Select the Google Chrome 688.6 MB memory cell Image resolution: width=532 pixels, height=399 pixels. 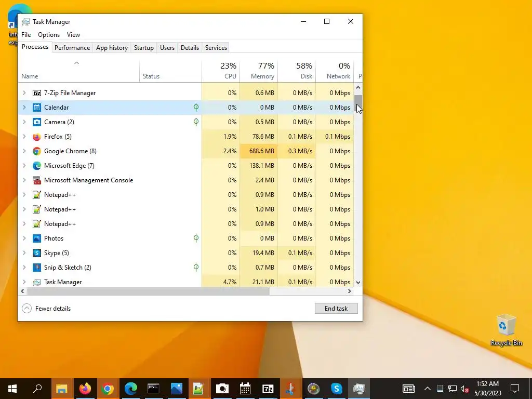tap(259, 151)
